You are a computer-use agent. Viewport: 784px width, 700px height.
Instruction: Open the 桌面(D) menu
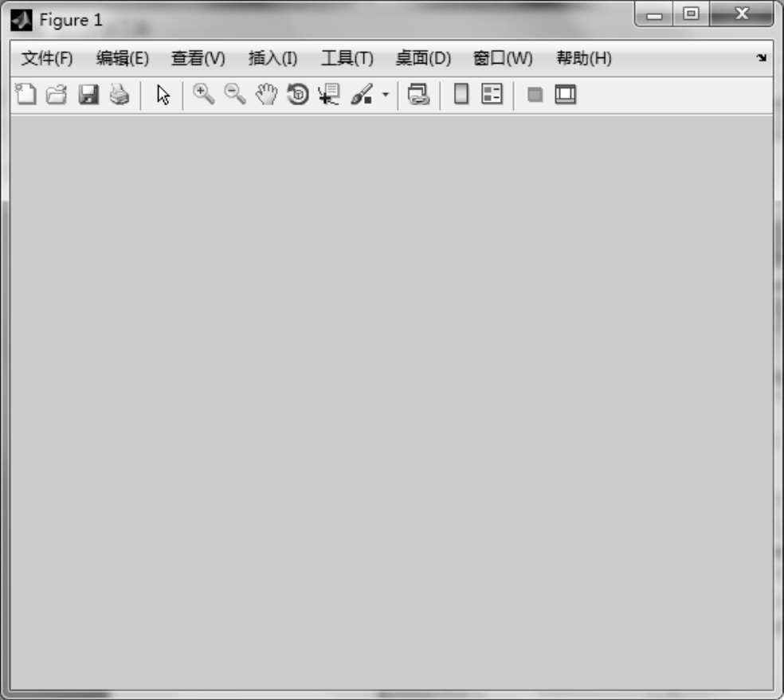pyautogui.click(x=423, y=58)
